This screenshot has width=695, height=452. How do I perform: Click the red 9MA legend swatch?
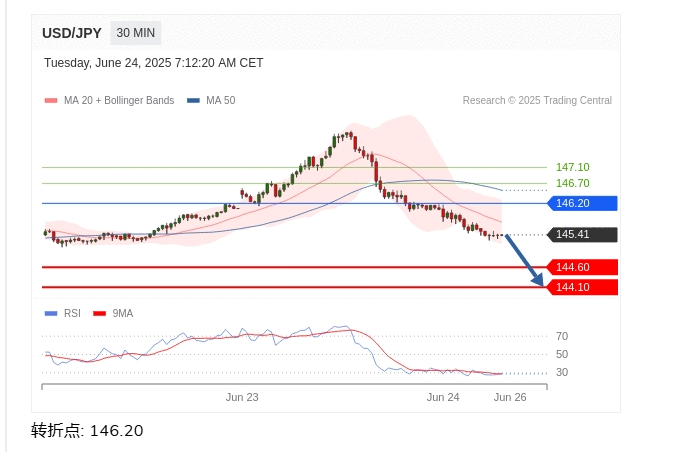point(100,314)
